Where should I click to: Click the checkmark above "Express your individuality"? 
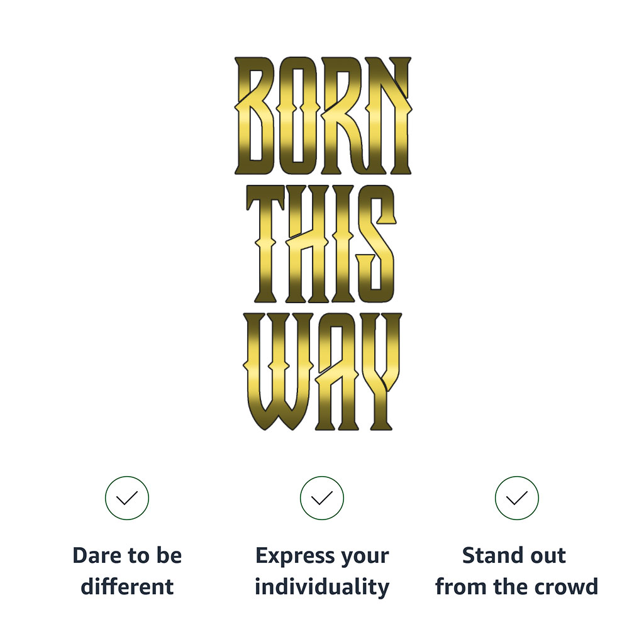322,498
